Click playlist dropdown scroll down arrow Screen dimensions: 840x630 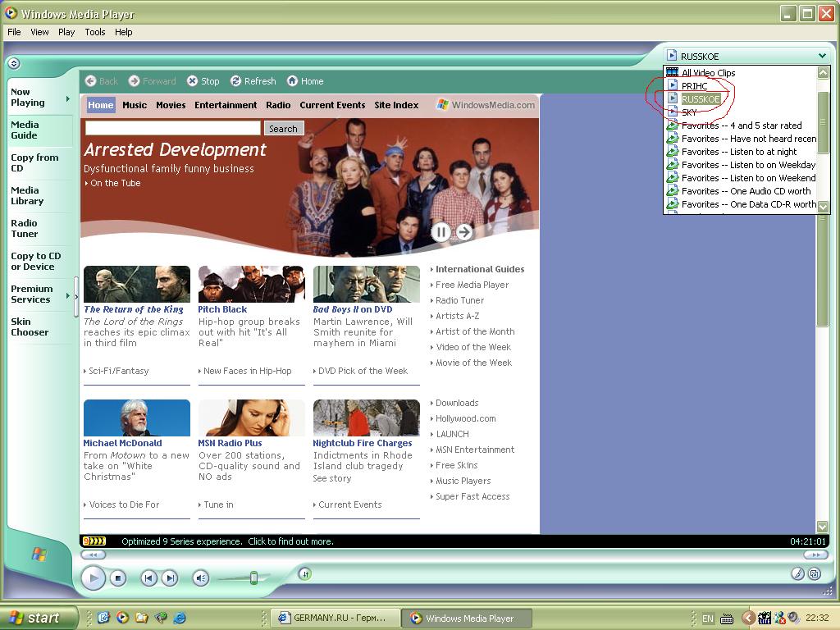(824, 206)
